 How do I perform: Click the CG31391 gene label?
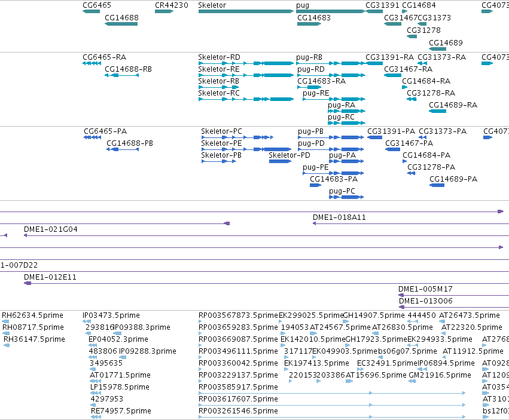click(382, 5)
